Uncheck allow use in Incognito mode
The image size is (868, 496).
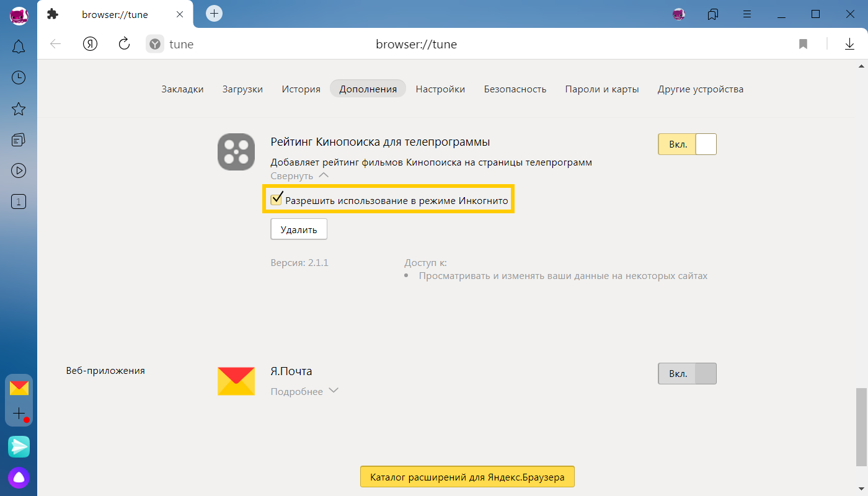pos(277,200)
